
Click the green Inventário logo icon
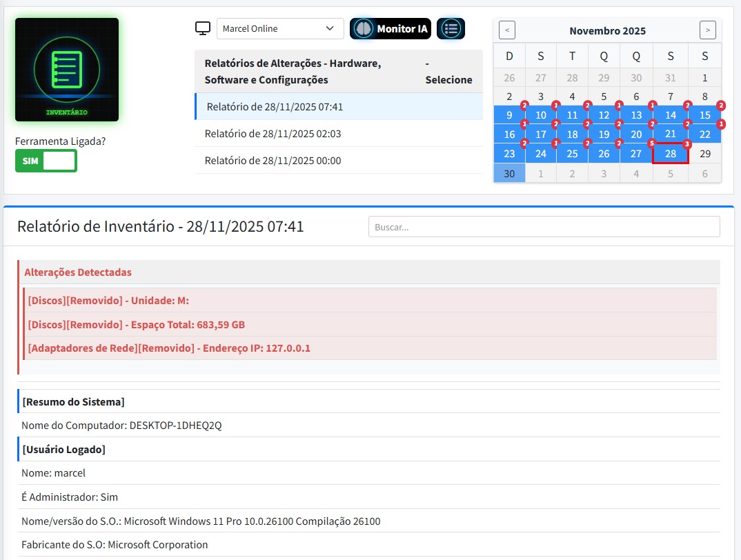(x=67, y=70)
